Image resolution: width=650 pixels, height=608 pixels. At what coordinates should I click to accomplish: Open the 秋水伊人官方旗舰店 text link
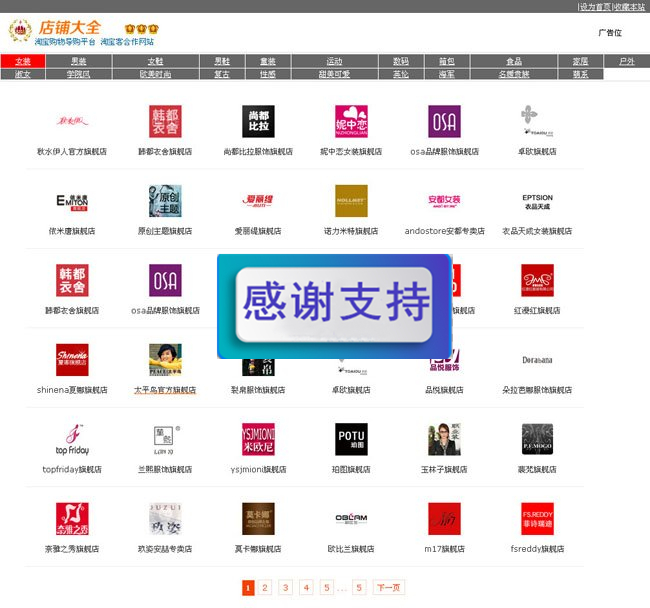72,152
